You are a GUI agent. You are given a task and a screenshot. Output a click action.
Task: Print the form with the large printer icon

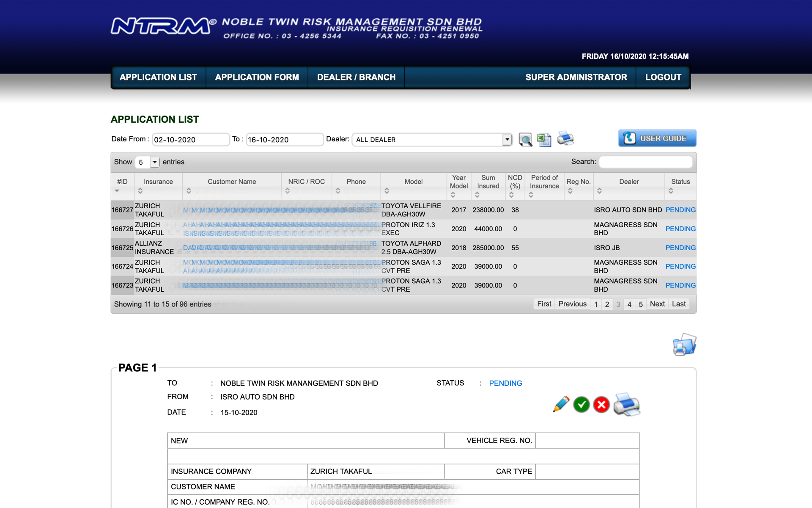(x=627, y=404)
